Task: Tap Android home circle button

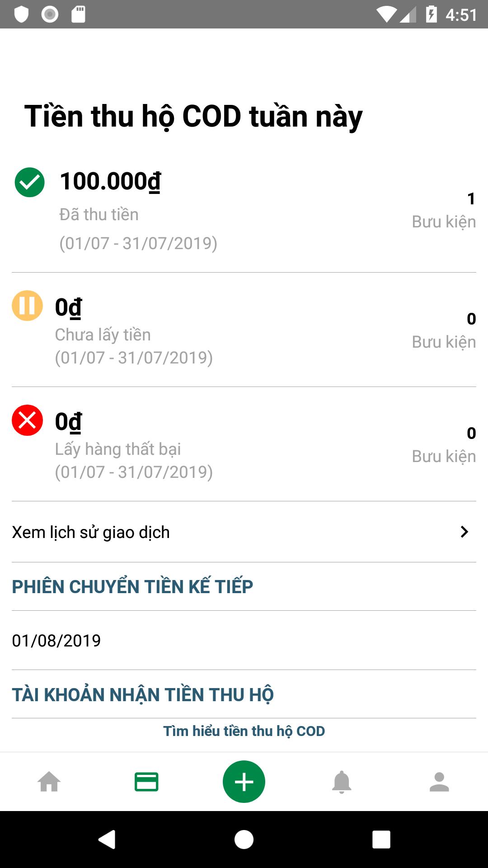Action: 244,840
